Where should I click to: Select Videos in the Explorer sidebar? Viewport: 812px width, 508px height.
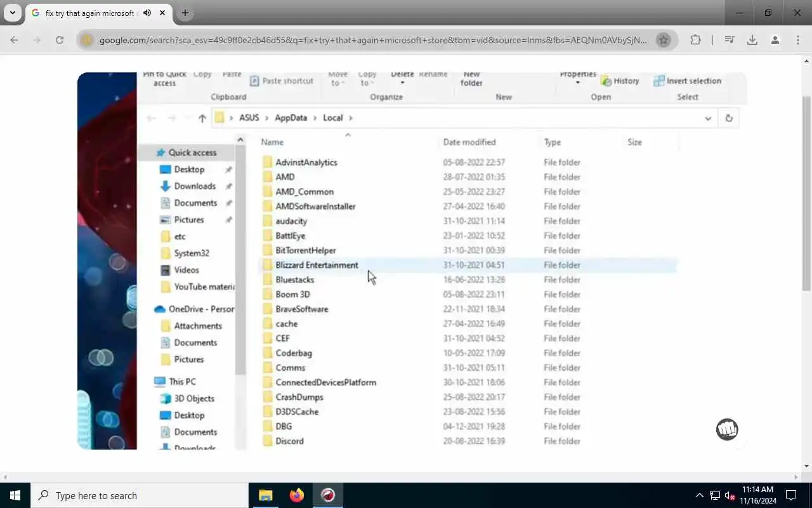tap(187, 270)
